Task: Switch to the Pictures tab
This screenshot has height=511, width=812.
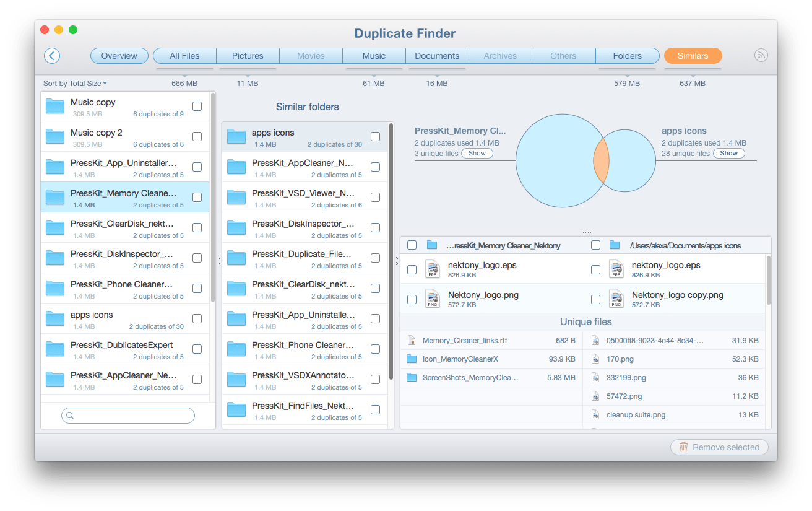Action: 248,56
